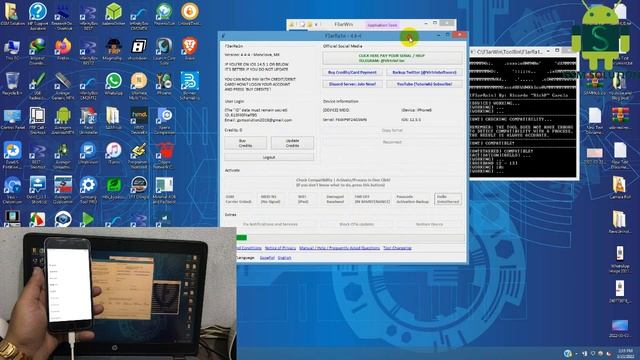
Task: Select WiFi (iPad) activation option
Action: (x=303, y=199)
